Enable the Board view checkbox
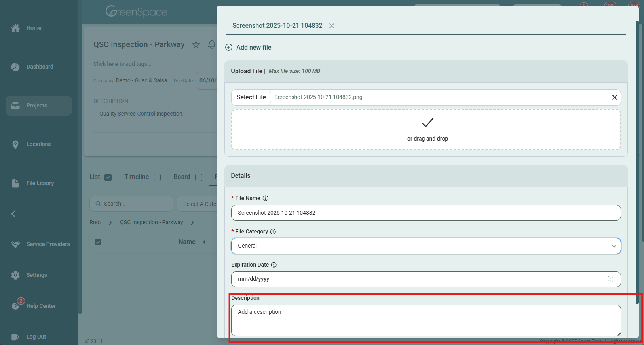Image resolution: width=644 pixels, height=345 pixels. click(x=199, y=177)
